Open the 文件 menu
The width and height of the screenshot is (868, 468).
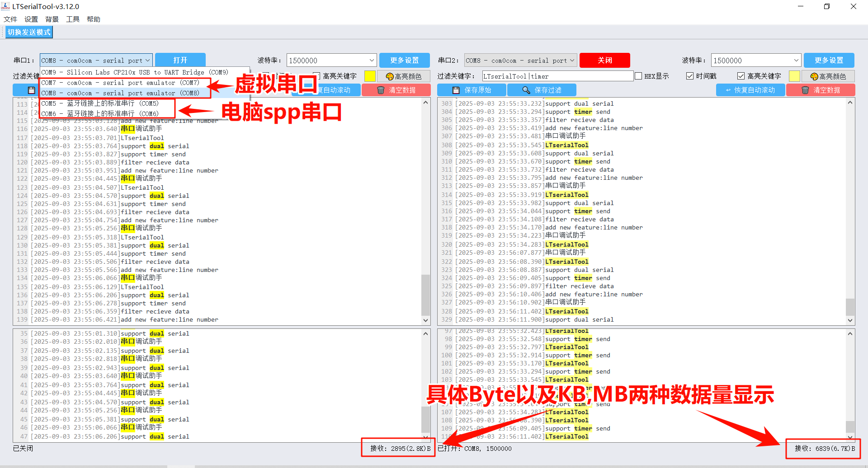[10, 19]
